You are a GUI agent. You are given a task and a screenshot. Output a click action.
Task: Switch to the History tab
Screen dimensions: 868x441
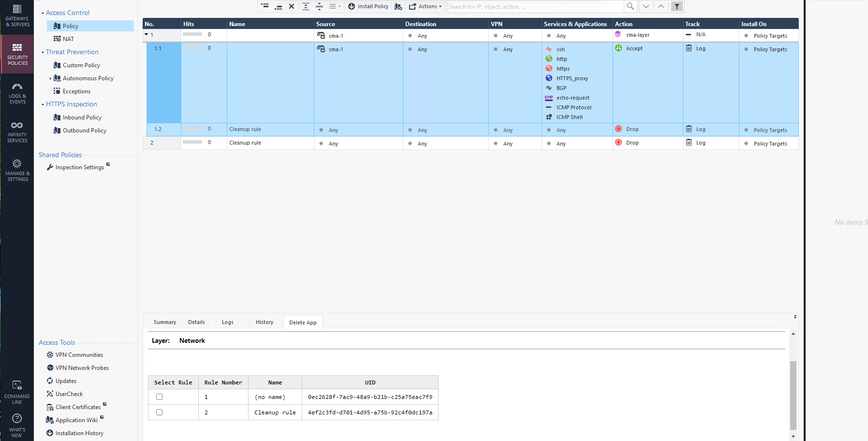(265, 322)
